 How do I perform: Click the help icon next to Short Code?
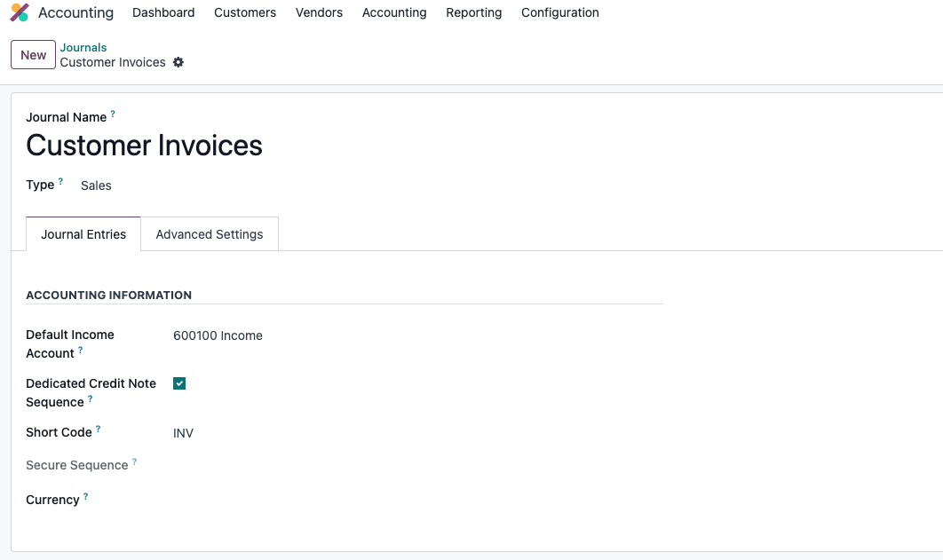pyautogui.click(x=98, y=429)
